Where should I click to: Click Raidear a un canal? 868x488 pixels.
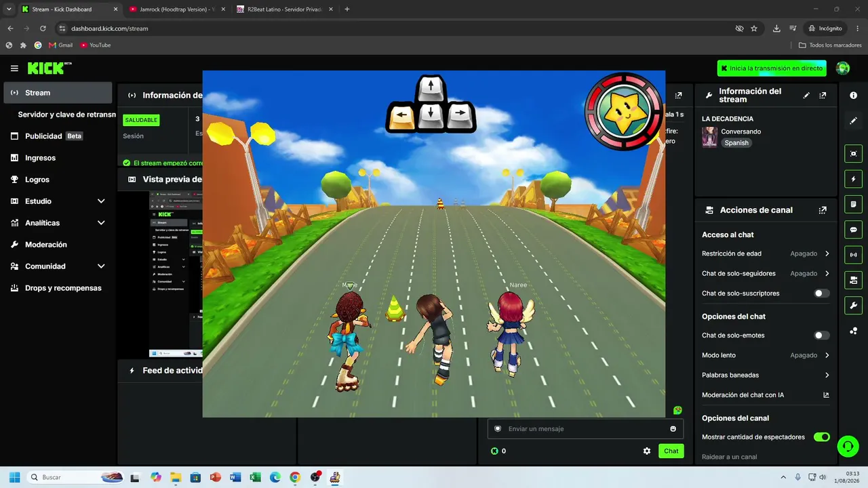pos(729,457)
